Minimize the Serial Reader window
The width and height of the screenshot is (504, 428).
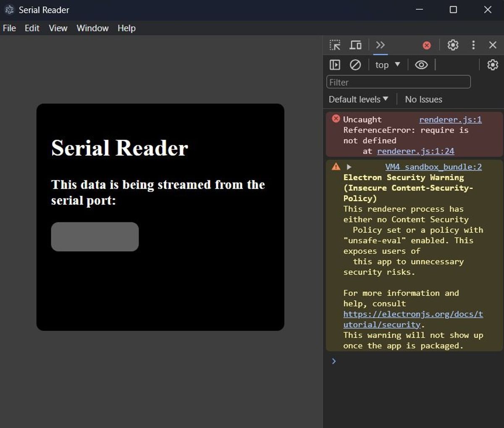419,10
